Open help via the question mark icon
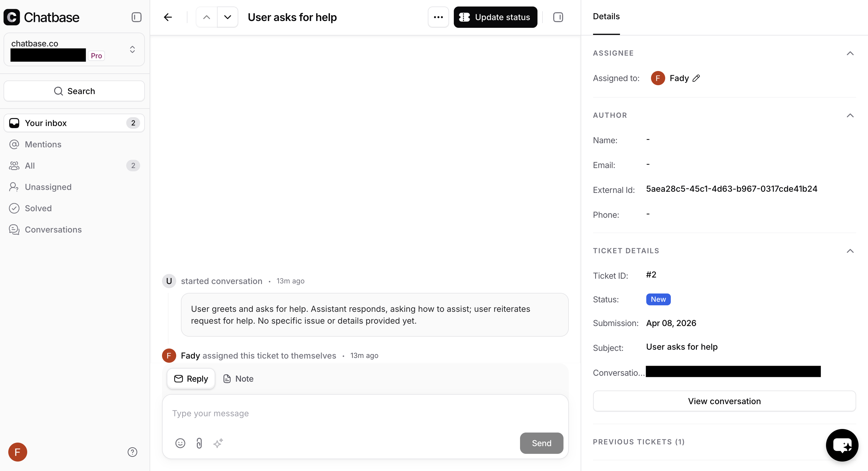 [x=132, y=452]
